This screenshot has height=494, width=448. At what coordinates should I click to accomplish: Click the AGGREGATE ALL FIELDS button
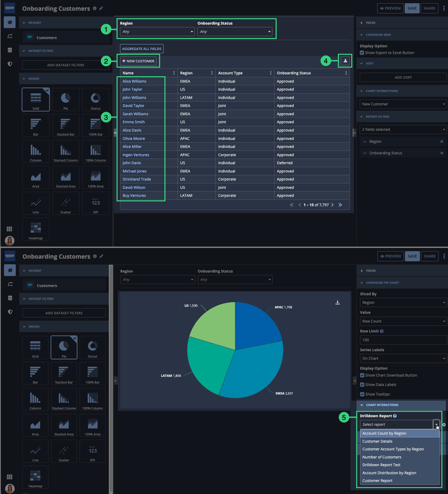(142, 49)
